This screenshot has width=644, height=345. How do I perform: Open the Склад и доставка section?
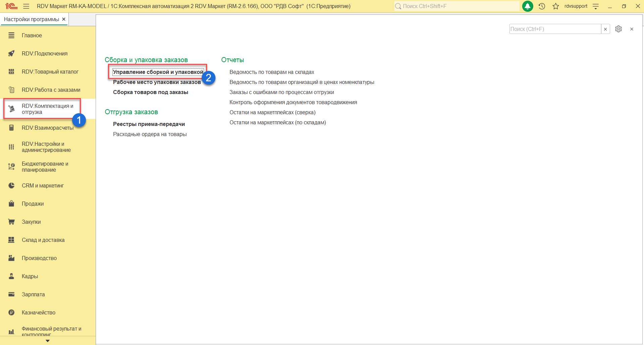(43, 240)
